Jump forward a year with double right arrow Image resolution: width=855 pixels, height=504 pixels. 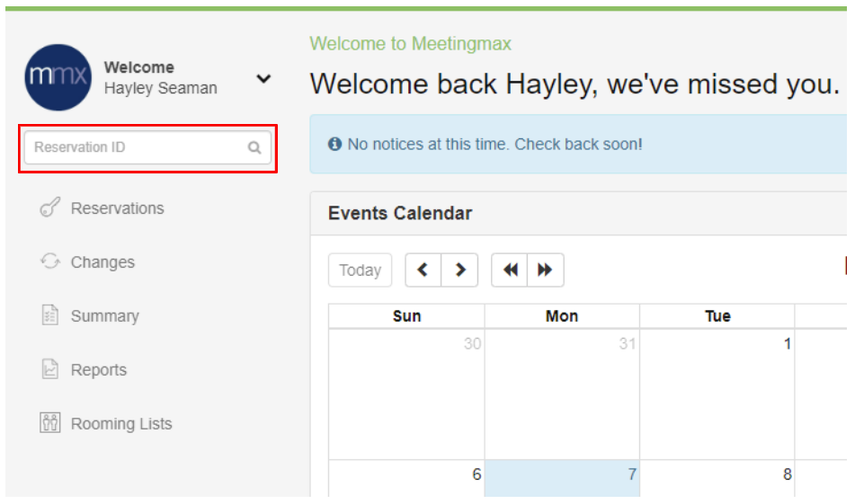pyautogui.click(x=546, y=270)
